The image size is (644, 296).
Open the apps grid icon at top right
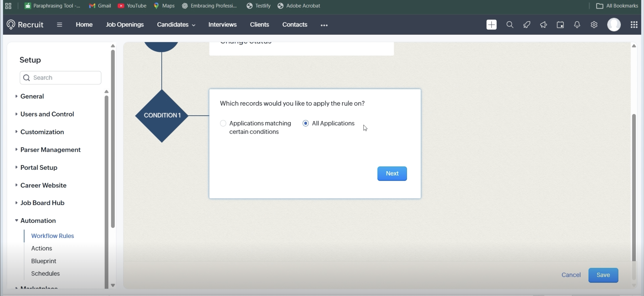[634, 25]
